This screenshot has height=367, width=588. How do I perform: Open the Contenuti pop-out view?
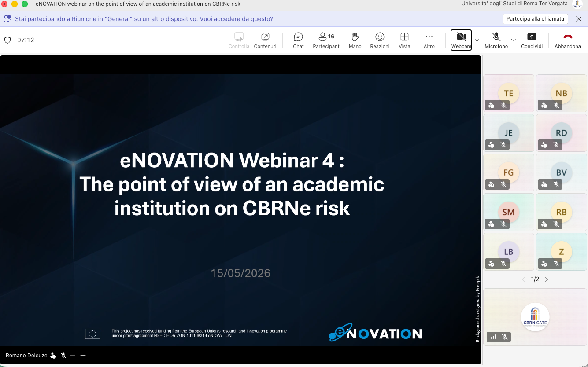click(265, 40)
